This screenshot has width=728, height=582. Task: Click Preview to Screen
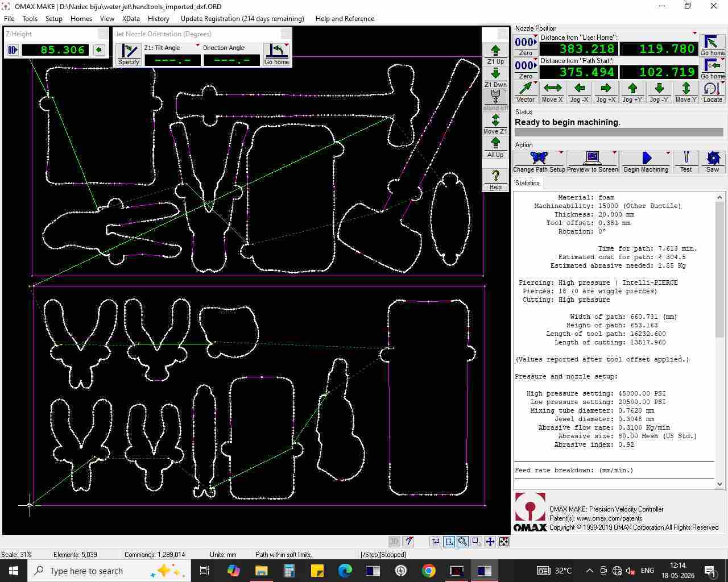pyautogui.click(x=592, y=161)
